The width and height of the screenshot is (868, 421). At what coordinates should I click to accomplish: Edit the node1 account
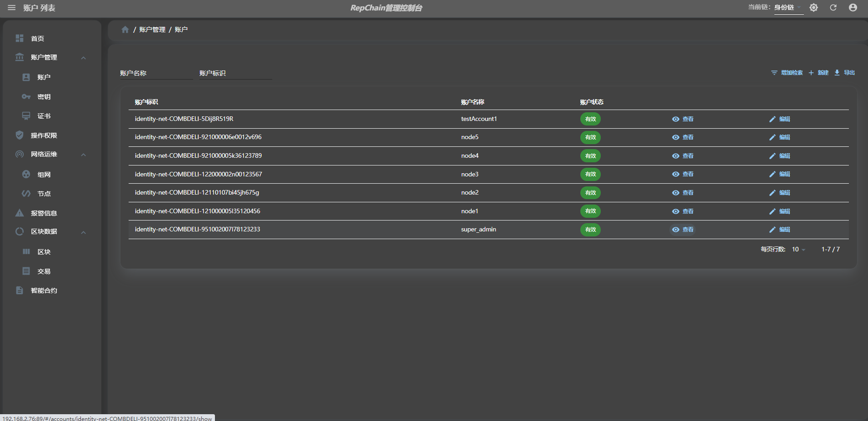(x=779, y=211)
